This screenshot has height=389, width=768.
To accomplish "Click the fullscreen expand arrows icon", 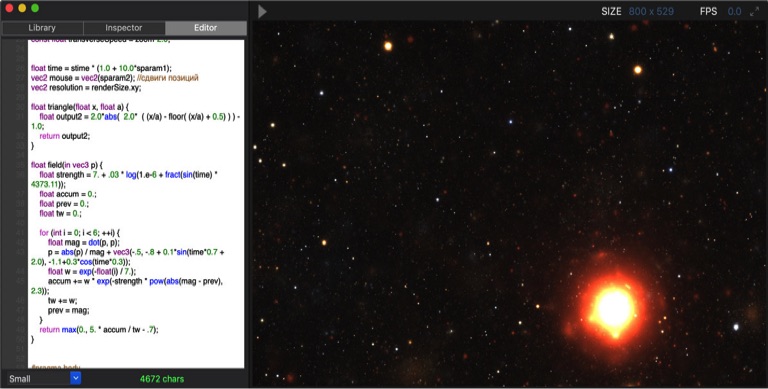I will pos(754,12).
